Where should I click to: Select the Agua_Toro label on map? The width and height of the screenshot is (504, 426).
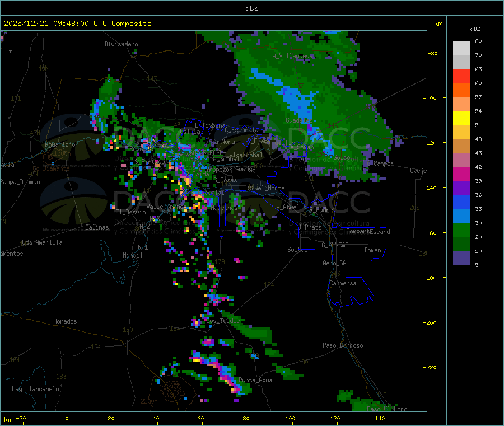[60, 144]
